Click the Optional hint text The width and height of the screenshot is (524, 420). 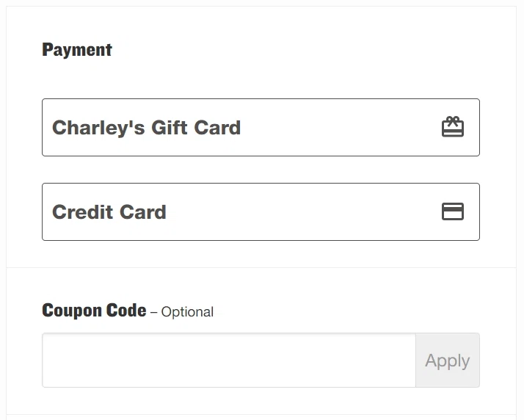click(187, 312)
